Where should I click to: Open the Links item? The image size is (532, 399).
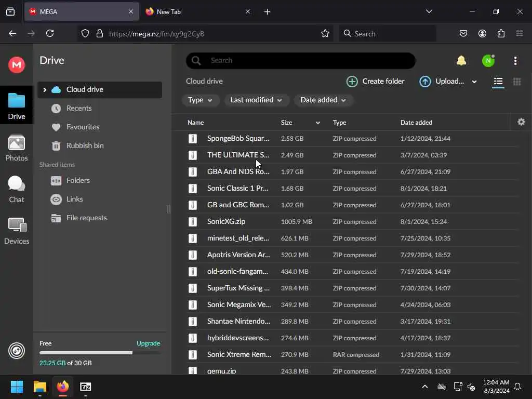[x=74, y=199]
